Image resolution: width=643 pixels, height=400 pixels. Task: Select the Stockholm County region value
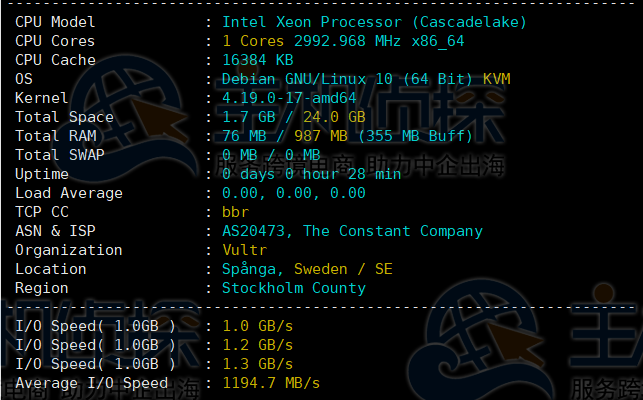[293, 288]
